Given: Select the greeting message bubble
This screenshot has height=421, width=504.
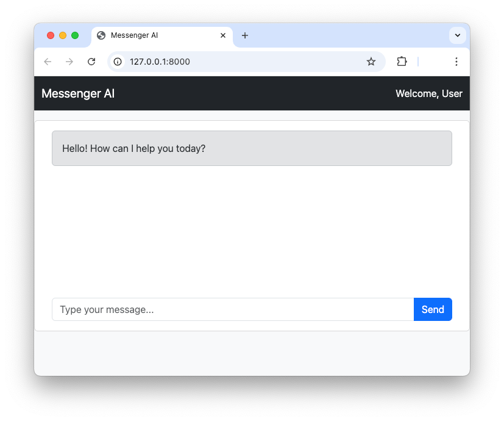Looking at the screenshot, I should (x=252, y=148).
